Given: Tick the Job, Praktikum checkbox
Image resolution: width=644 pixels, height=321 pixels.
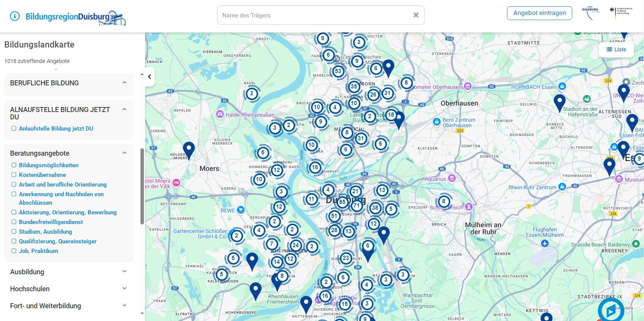Looking at the screenshot, I should (x=14, y=251).
